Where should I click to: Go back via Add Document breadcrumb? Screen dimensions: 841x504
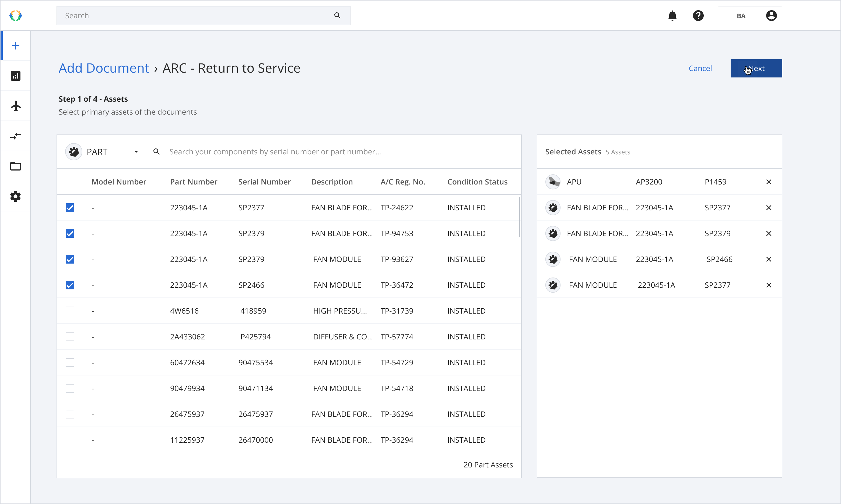coord(104,68)
